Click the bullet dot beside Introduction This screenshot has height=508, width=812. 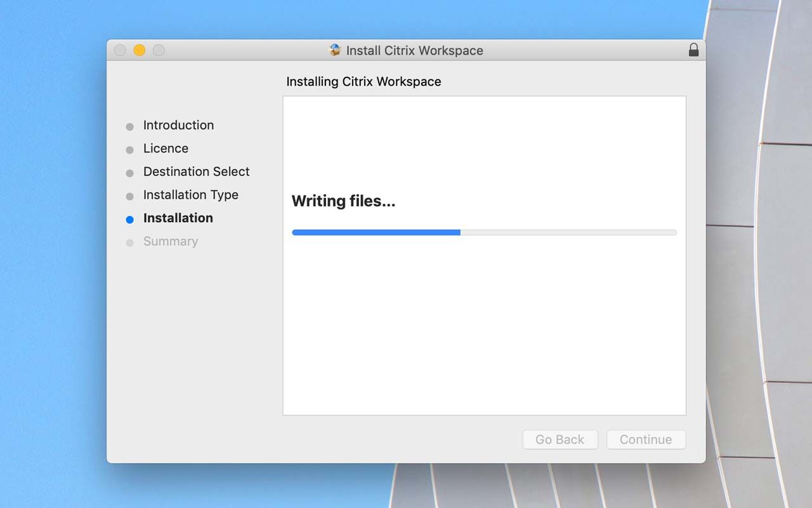130,126
